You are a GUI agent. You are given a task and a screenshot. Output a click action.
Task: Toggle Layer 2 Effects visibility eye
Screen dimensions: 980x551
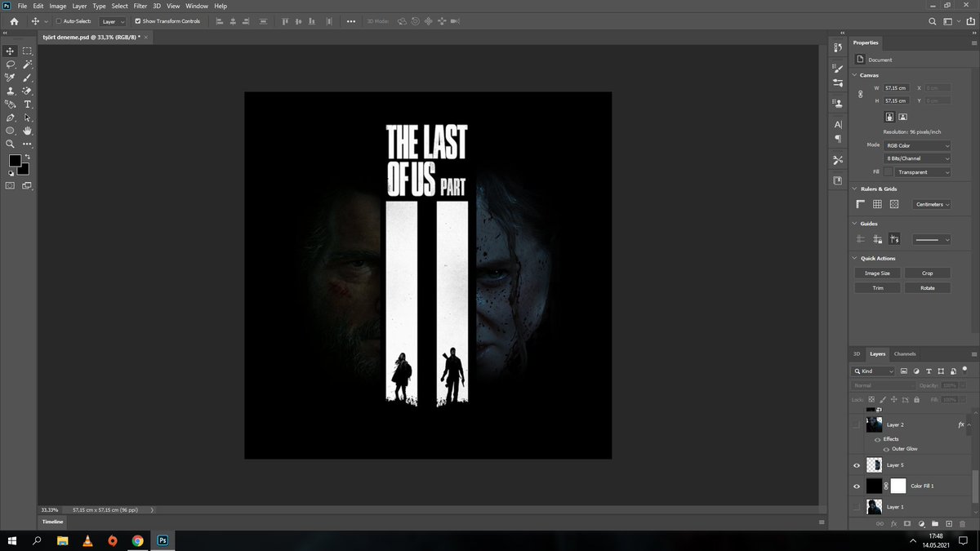(x=878, y=439)
